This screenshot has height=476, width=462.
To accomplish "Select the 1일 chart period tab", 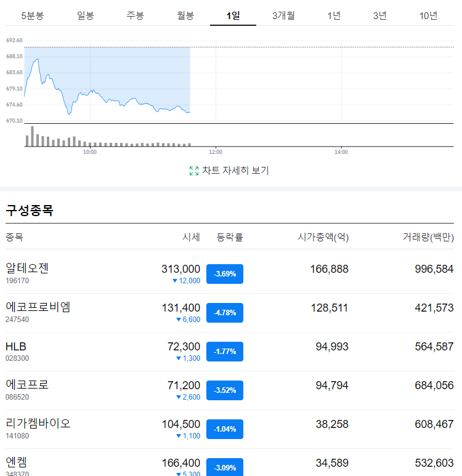I will pos(233,15).
